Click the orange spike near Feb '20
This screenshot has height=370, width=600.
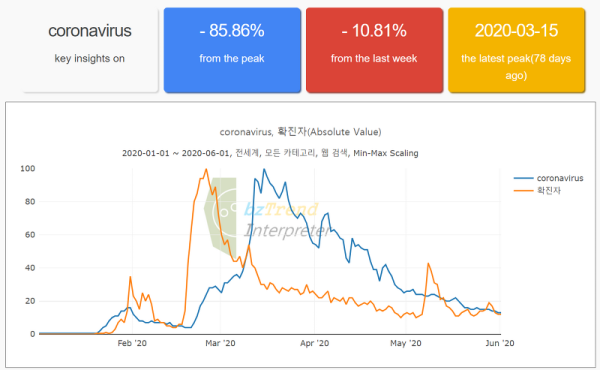tap(130, 277)
